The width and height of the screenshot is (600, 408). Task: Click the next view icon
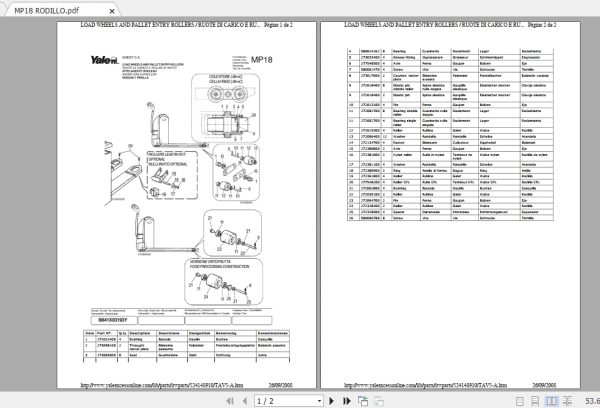coord(379,401)
